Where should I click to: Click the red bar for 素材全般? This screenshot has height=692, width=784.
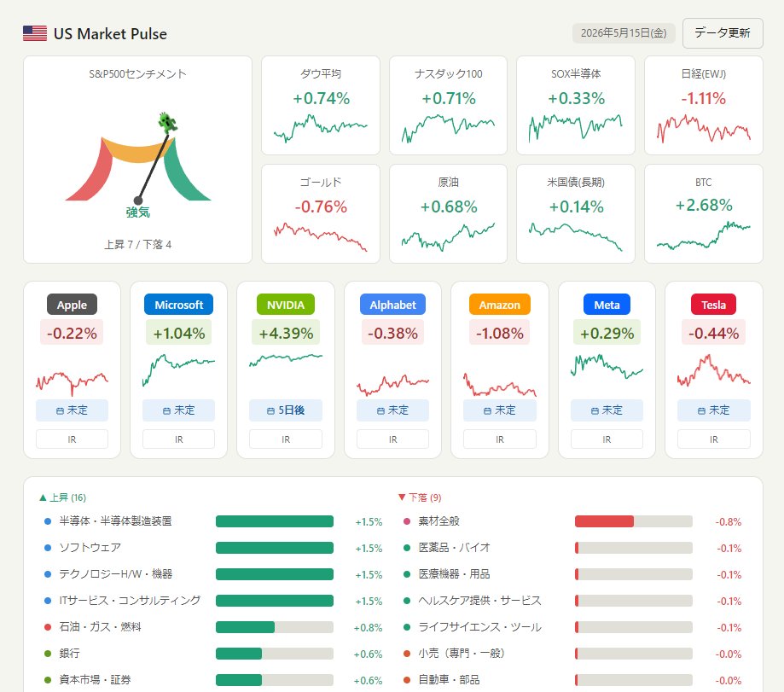coord(604,521)
